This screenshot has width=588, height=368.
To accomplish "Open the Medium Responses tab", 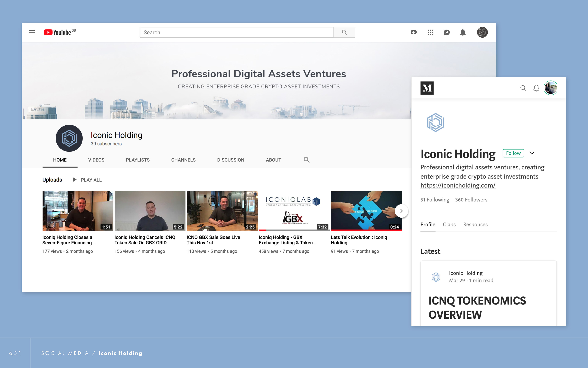I will point(475,224).
